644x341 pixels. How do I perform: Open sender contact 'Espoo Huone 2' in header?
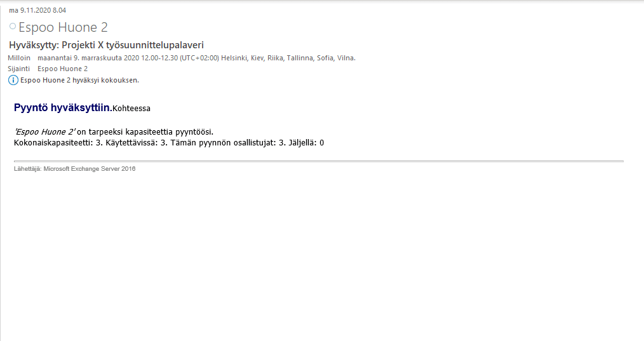coord(63,27)
